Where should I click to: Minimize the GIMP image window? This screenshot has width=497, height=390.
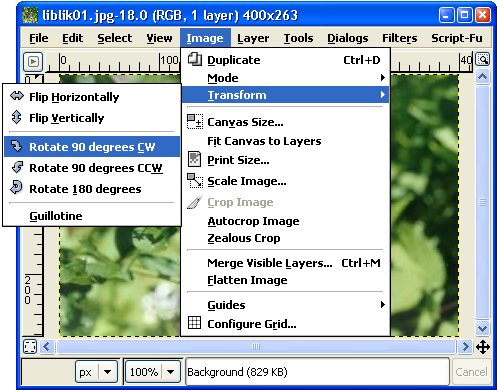[x=446, y=15]
